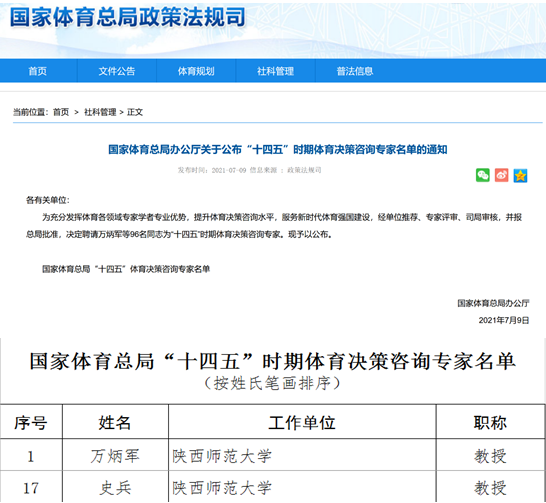
Task: Click the 工作单位 column header
Action: (302, 423)
